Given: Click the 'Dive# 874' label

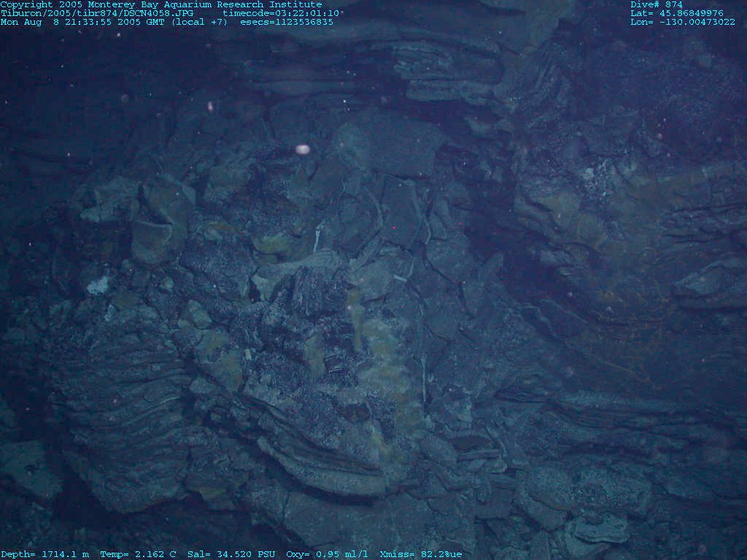Looking at the screenshot, I should click(657, 4).
